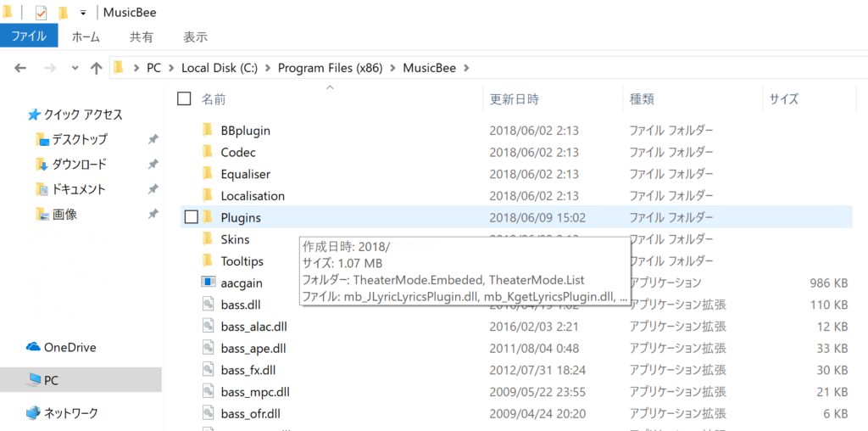Toggle the select-all checkbox in header
868x431 pixels.
click(x=184, y=99)
